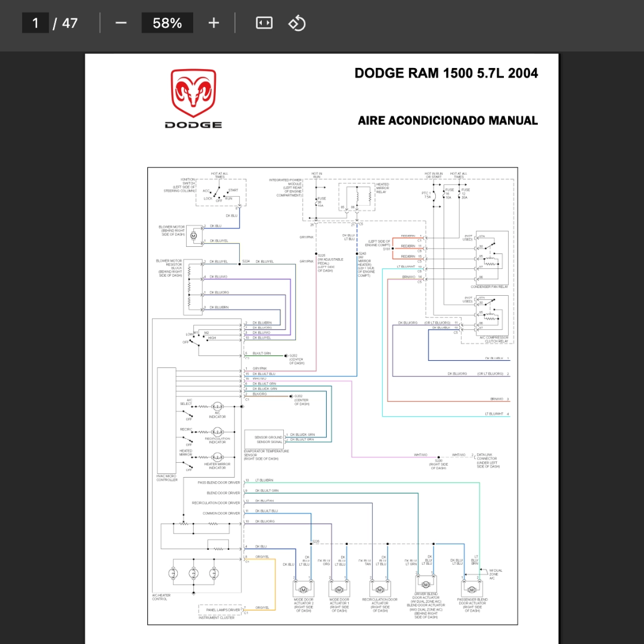Click the '/ 47' total page count

click(66, 23)
